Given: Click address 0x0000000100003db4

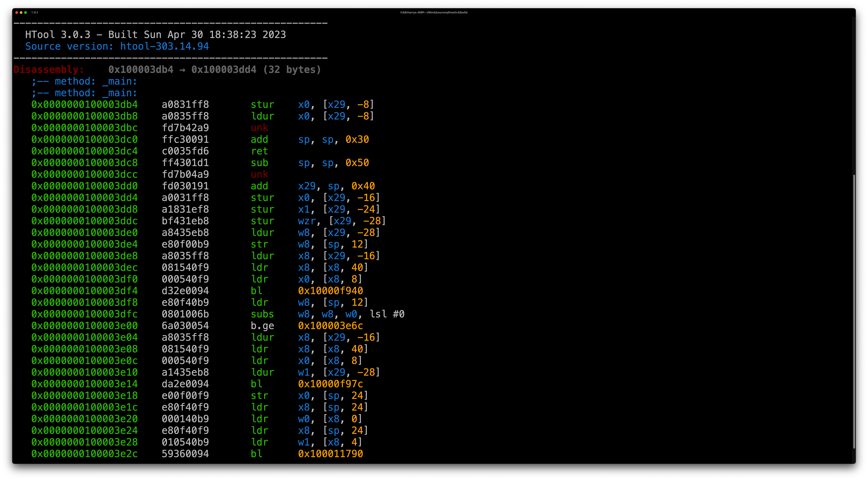Looking at the screenshot, I should (85, 105).
